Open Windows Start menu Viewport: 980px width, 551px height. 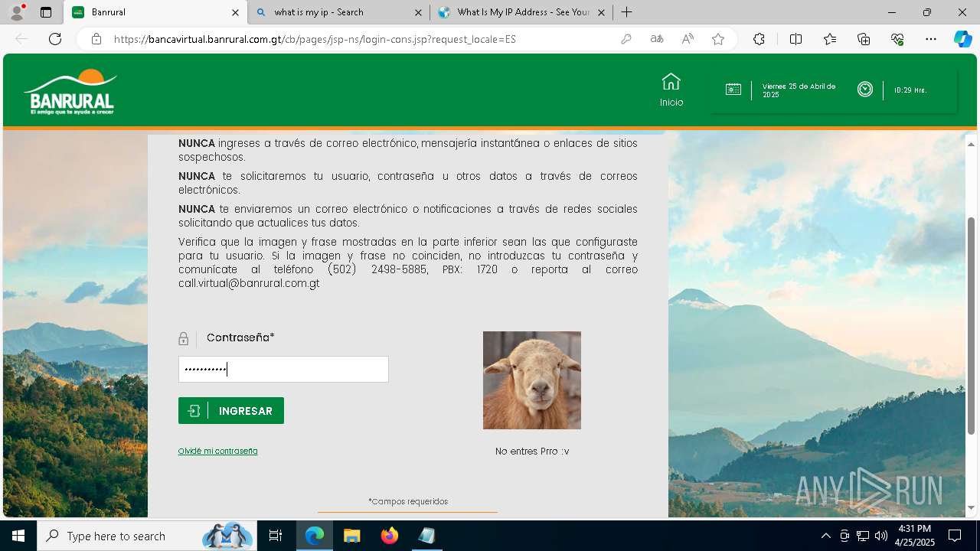[x=18, y=536]
